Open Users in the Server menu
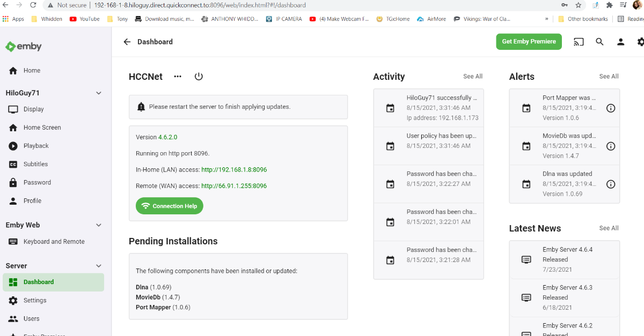This screenshot has height=336, width=644. [x=31, y=319]
